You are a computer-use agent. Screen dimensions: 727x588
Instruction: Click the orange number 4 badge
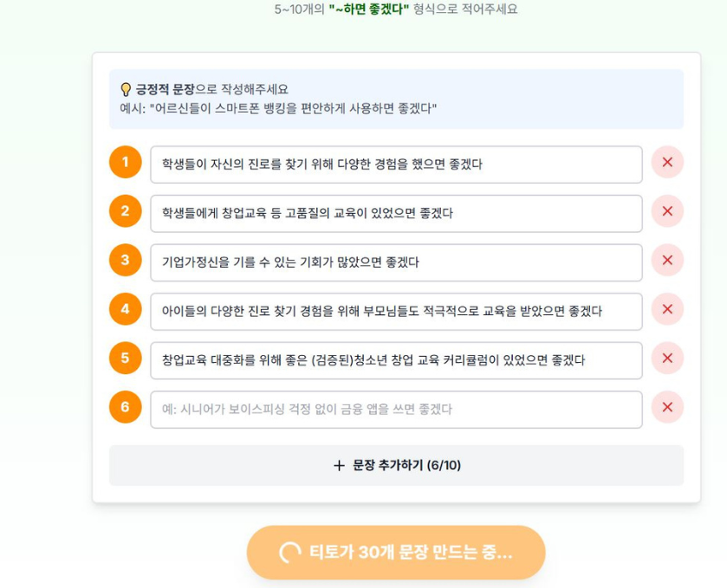coord(126,310)
